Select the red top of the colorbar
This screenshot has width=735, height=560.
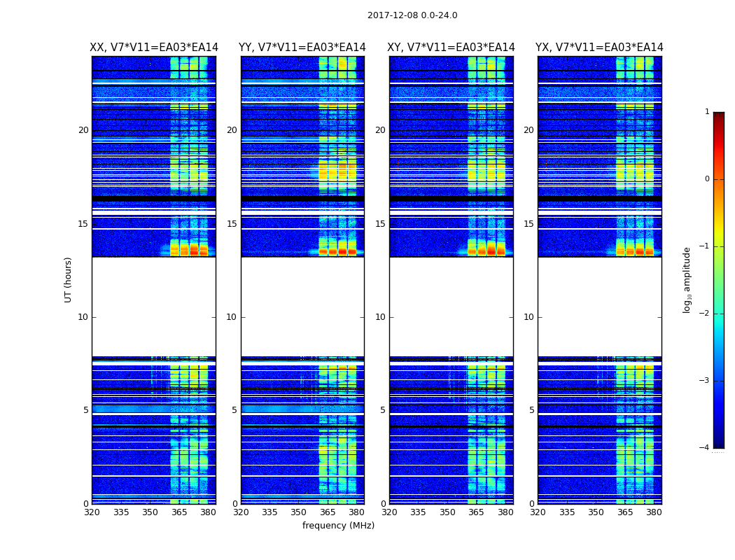tap(719, 122)
